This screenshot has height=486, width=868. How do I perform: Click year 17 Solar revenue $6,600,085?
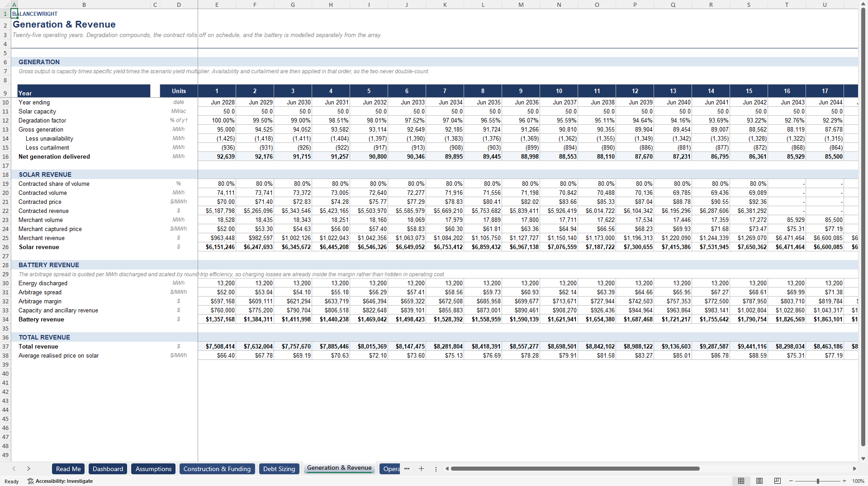coord(825,247)
